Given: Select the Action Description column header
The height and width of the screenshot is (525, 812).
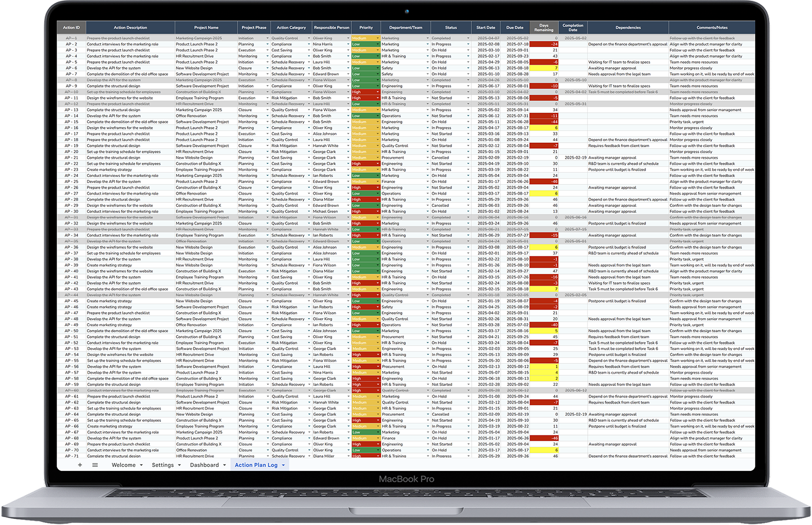Looking at the screenshot, I should click(x=130, y=28).
